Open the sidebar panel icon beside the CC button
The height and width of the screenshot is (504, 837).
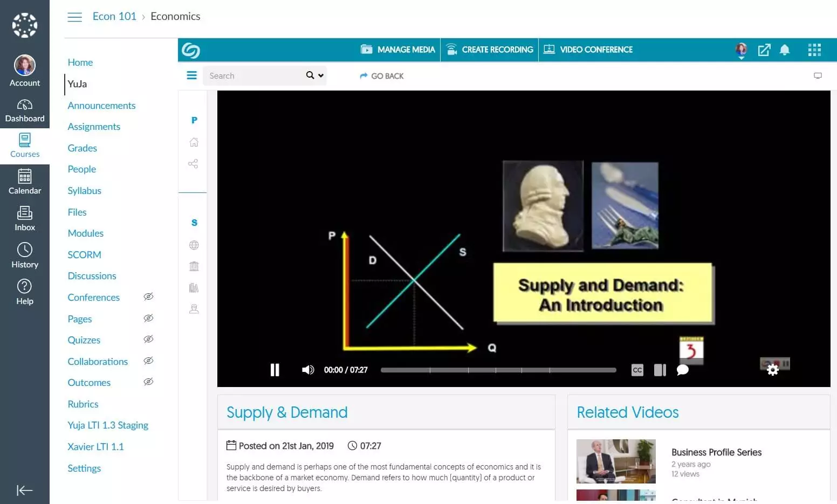pyautogui.click(x=660, y=370)
